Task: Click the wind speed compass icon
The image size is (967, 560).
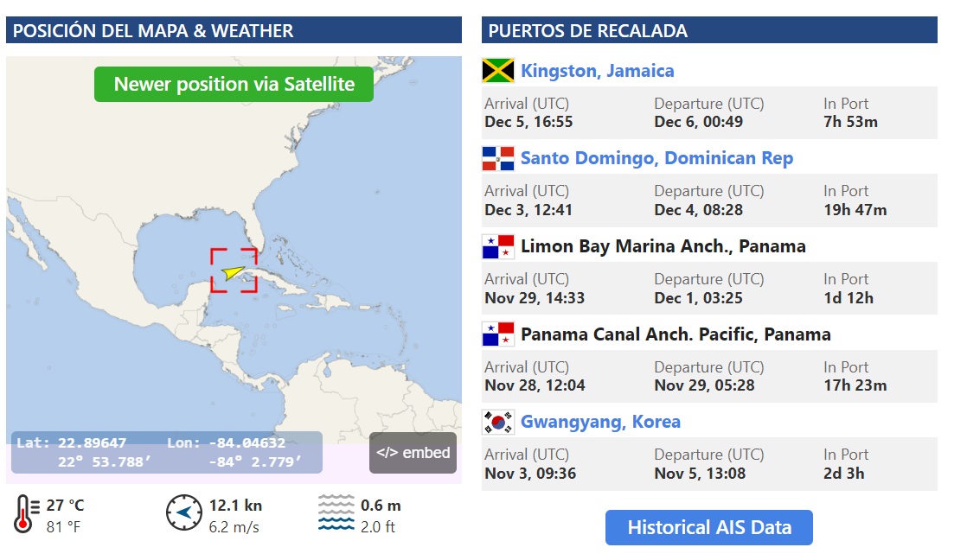Action: click(183, 513)
